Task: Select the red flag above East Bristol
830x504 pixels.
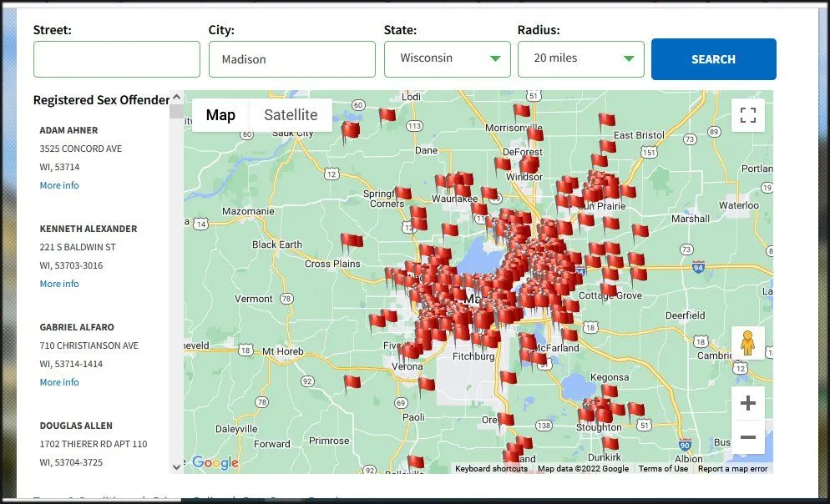Action: pos(605,122)
